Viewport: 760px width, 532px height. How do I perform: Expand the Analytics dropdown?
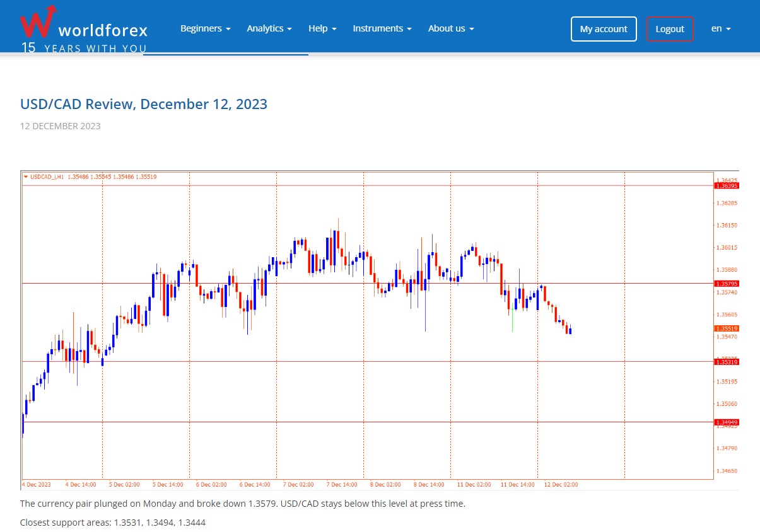point(269,28)
